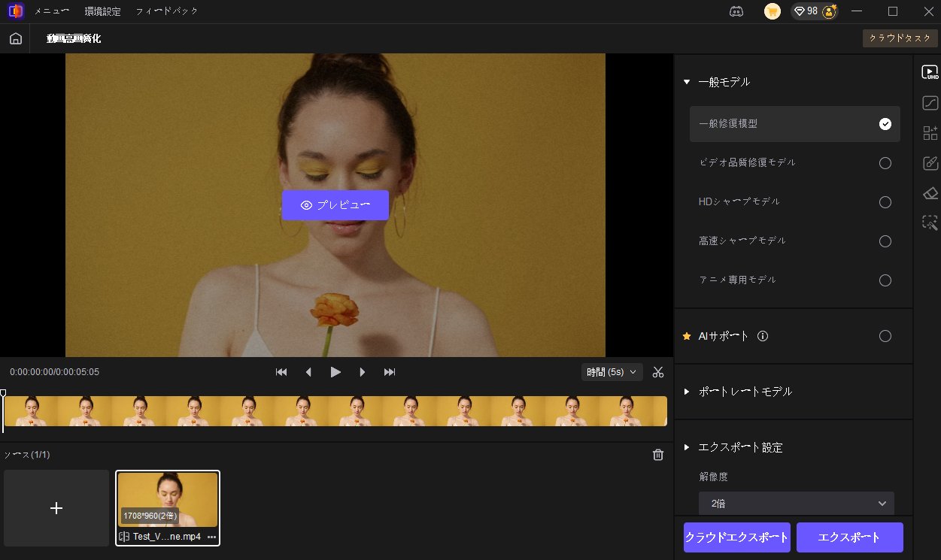Open the 時間 (5s) dropdown
The width and height of the screenshot is (941, 560).
pyautogui.click(x=612, y=372)
